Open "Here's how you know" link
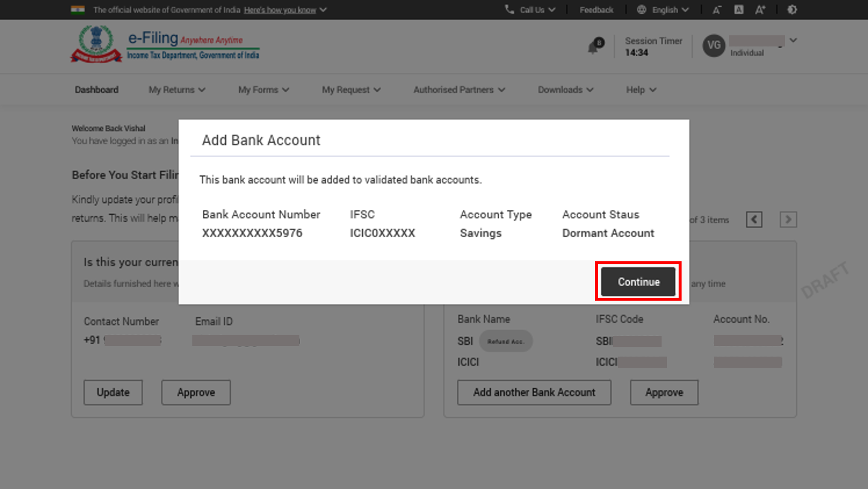The width and height of the screenshot is (868, 489). [x=280, y=10]
